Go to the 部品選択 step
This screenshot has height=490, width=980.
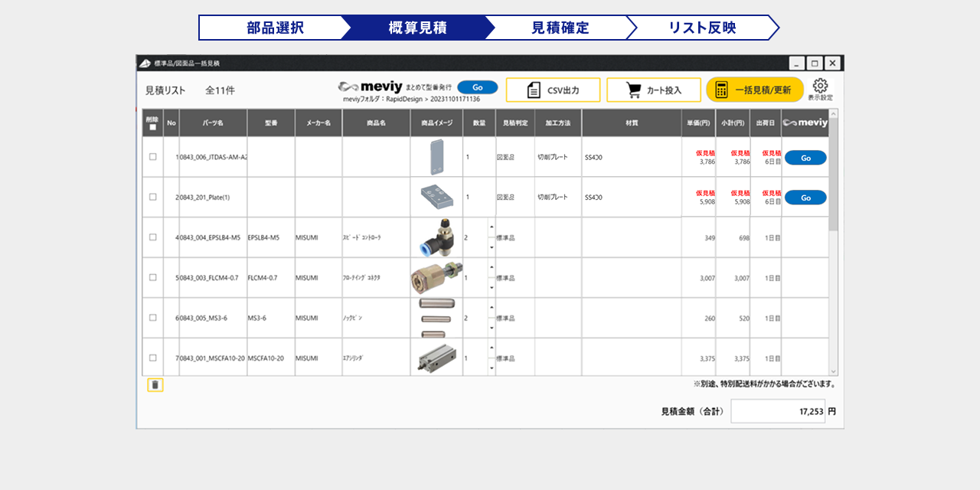click(275, 28)
